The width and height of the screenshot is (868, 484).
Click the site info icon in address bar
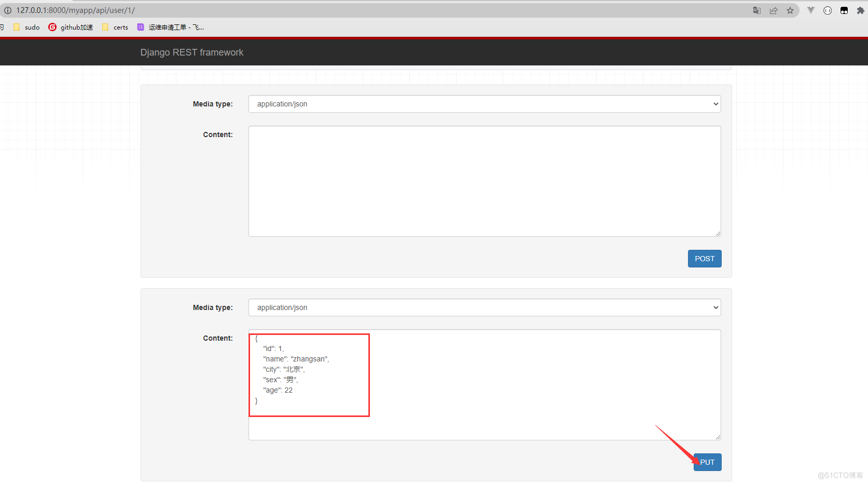8,10
